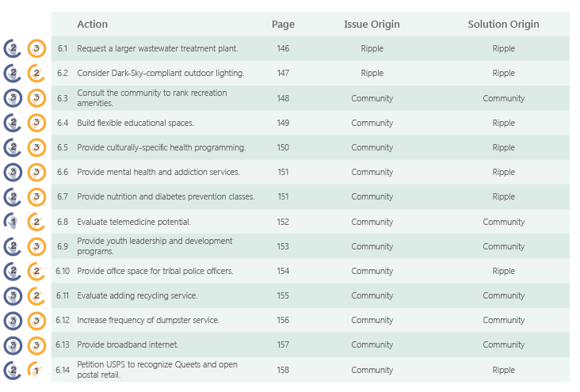Screen dimensions: 580x392
Task: Click Solution Origin 'Ripple' in row 6.10
Action: (503, 272)
